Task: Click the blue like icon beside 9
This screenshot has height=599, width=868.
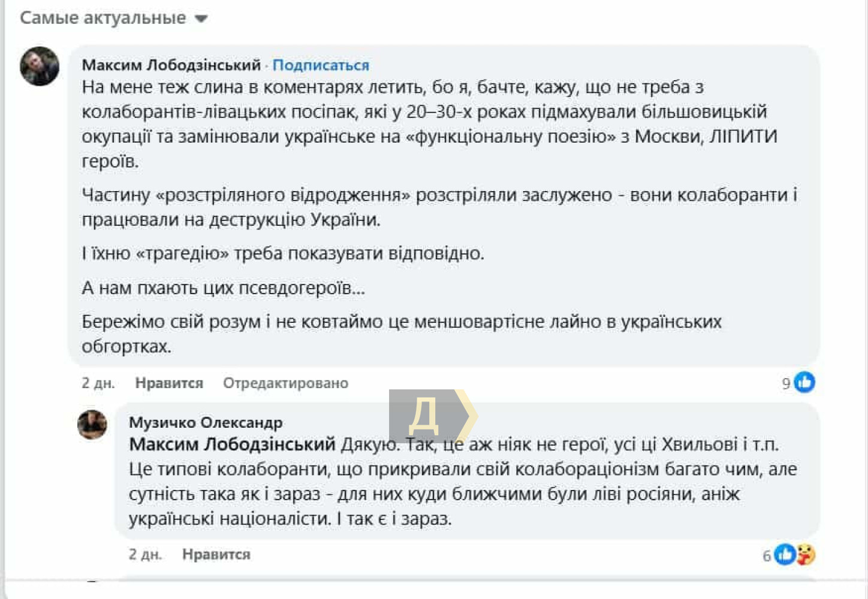Action: pyautogui.click(x=804, y=382)
